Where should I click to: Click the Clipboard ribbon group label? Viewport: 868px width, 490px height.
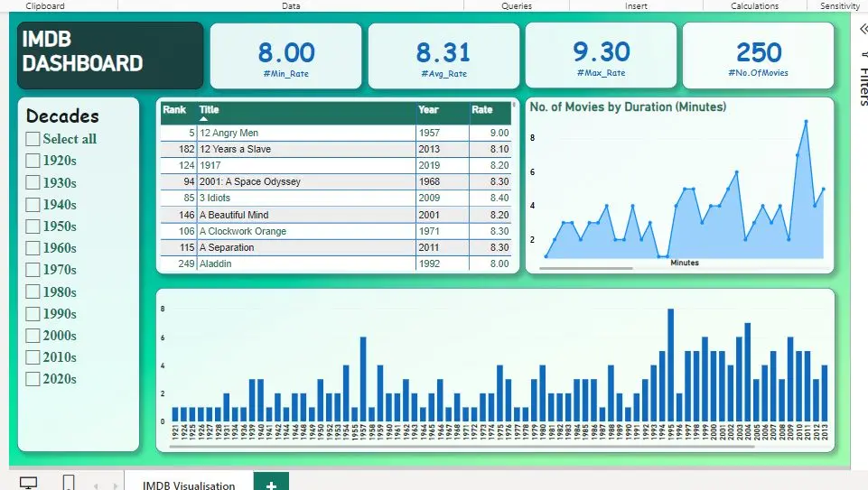pyautogui.click(x=45, y=6)
